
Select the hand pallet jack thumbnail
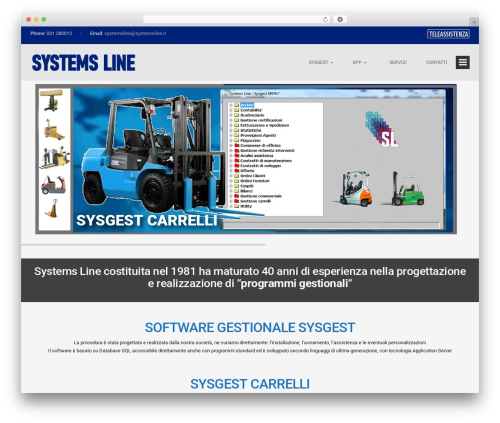(52, 208)
